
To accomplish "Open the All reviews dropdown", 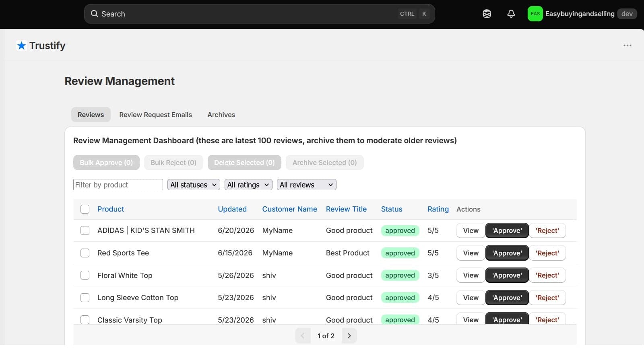I will (x=306, y=185).
